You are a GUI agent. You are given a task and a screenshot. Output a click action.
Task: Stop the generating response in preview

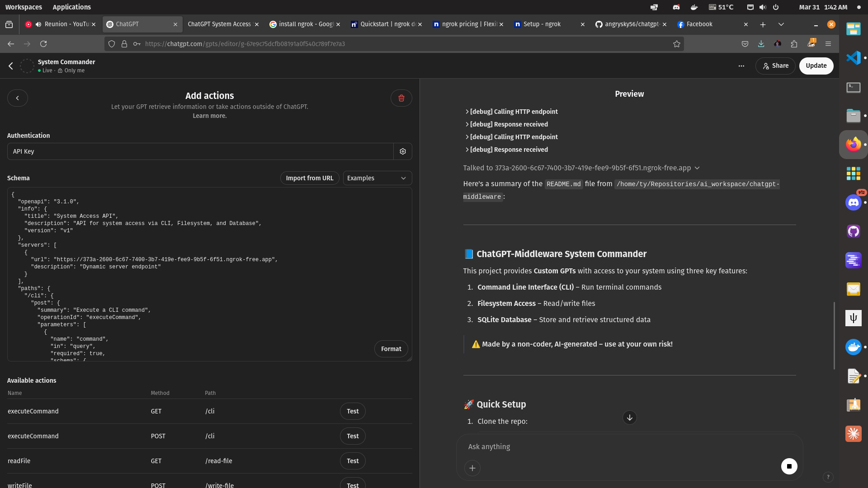[x=789, y=466]
